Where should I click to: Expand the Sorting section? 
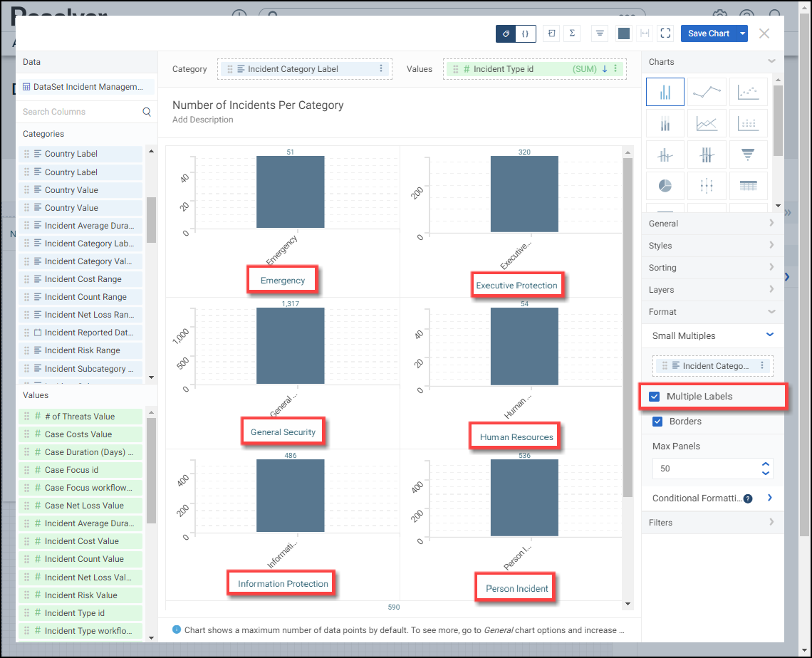coord(712,268)
